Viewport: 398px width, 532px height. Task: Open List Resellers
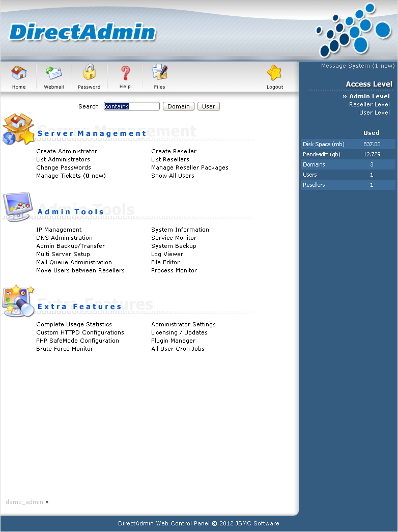(170, 159)
